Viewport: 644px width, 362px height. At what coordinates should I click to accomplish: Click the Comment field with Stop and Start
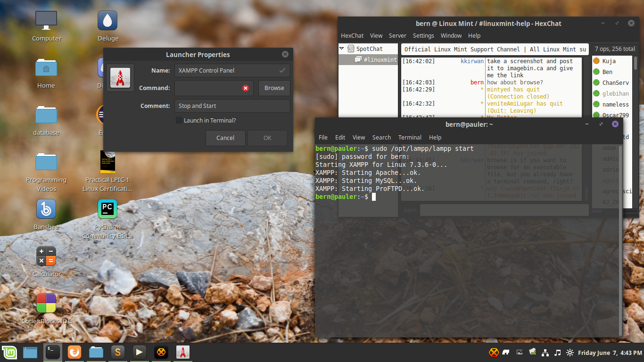(x=232, y=106)
